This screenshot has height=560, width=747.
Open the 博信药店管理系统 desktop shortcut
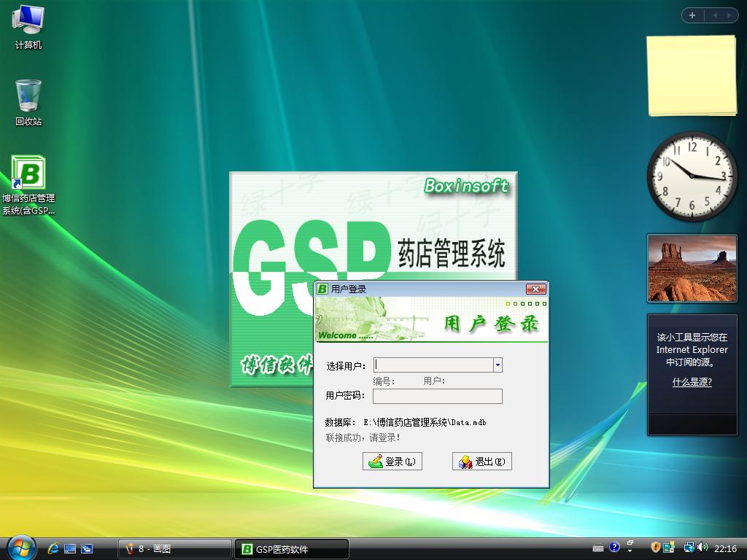[28, 175]
